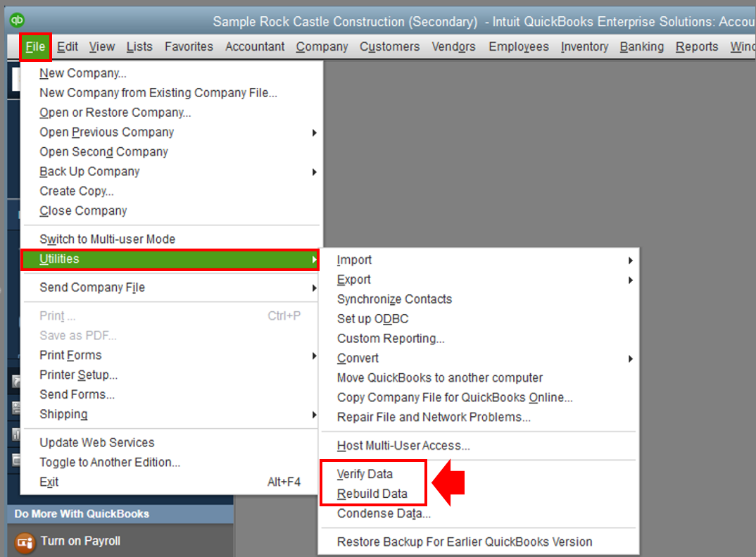
Task: Select Restore Backup For Earlier QuickBooks Version
Action: [479, 542]
